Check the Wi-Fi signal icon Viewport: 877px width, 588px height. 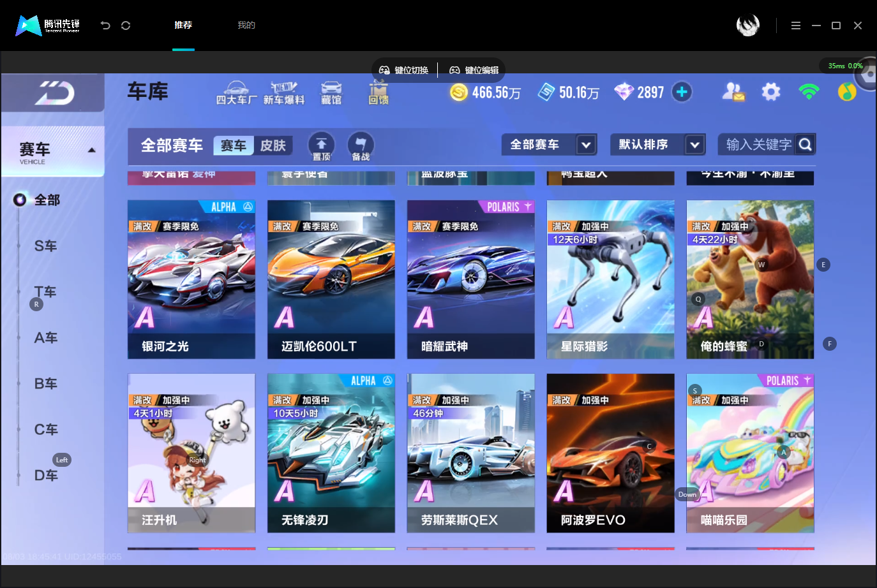(809, 92)
